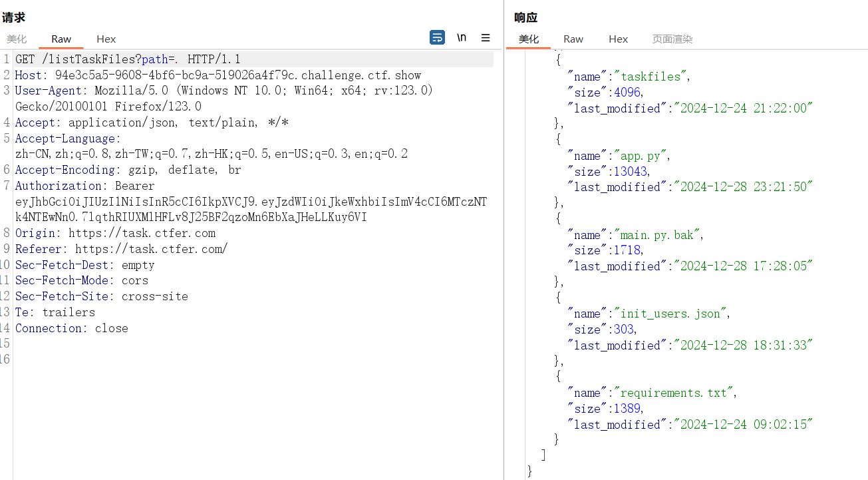868x480 pixels.
Task: Click the GET /listTaskFiles request line
Action: click(128, 60)
